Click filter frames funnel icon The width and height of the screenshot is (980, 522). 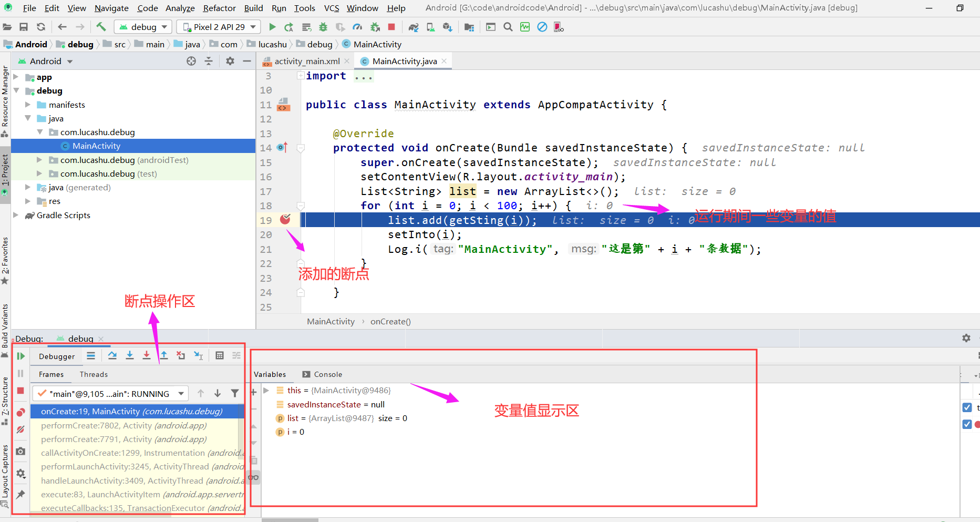coord(235,393)
